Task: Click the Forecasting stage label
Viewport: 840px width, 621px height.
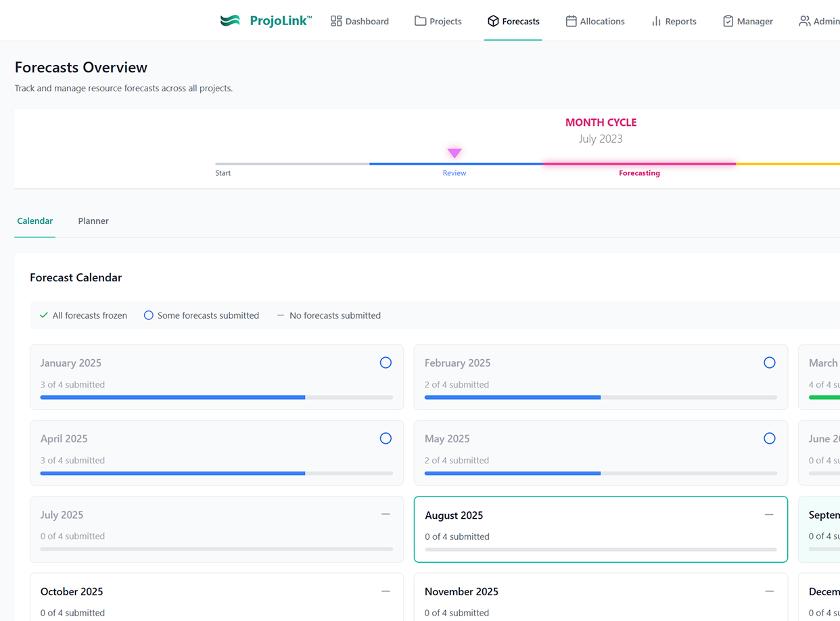Action: click(639, 173)
